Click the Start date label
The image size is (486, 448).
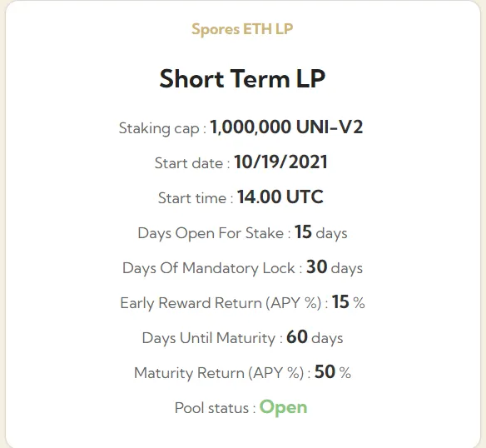[192, 163]
